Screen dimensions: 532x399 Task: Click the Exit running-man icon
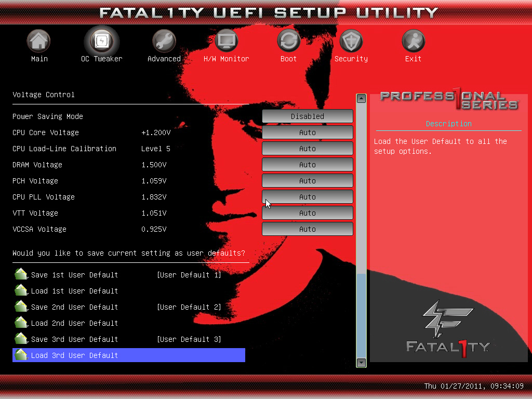(413, 41)
